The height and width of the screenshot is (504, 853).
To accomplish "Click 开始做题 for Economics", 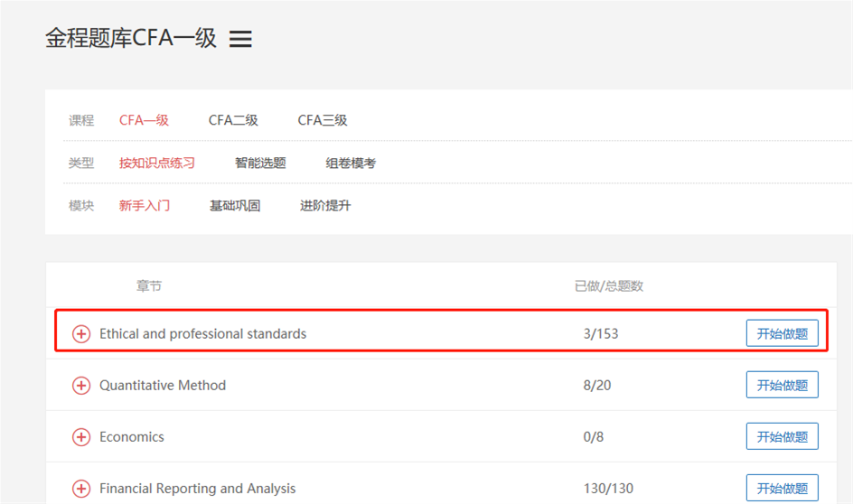I will tap(783, 436).
